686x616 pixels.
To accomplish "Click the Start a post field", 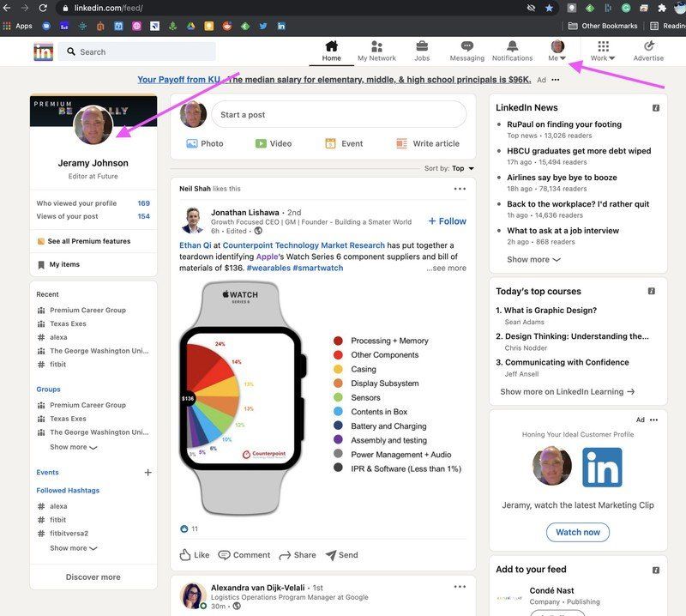I will [x=326, y=113].
